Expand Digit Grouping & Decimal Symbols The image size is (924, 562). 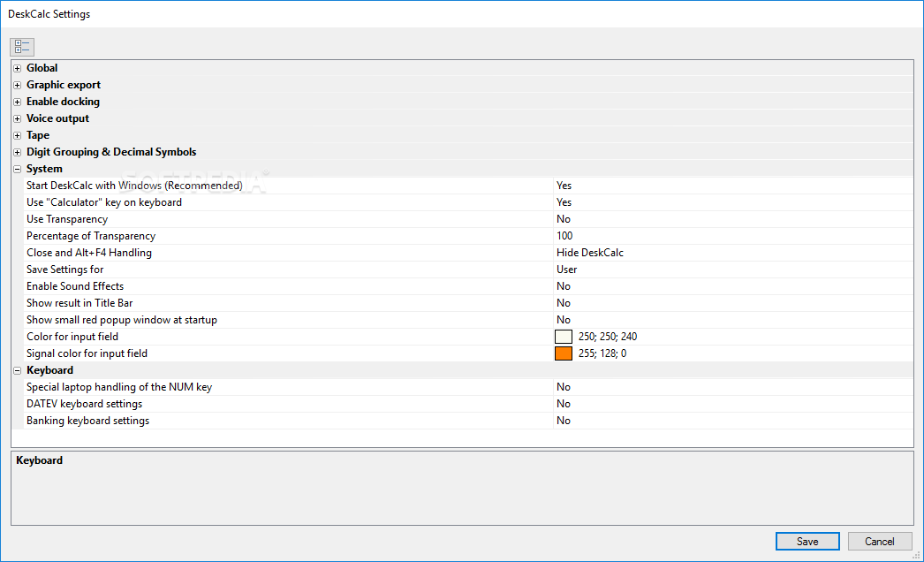click(18, 152)
